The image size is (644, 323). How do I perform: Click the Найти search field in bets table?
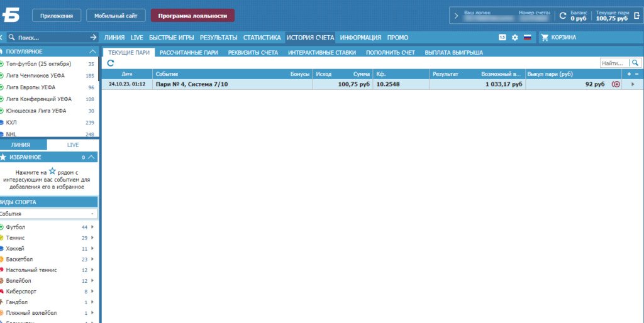614,63
